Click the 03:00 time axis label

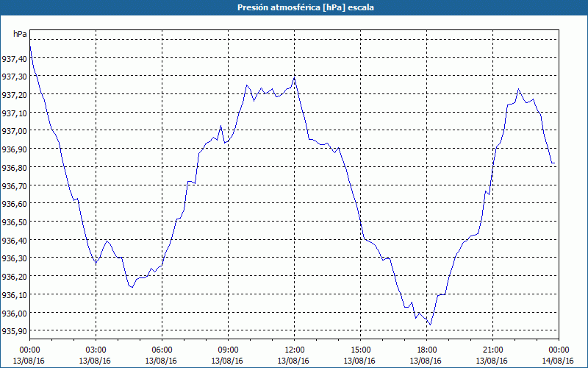(x=96, y=350)
